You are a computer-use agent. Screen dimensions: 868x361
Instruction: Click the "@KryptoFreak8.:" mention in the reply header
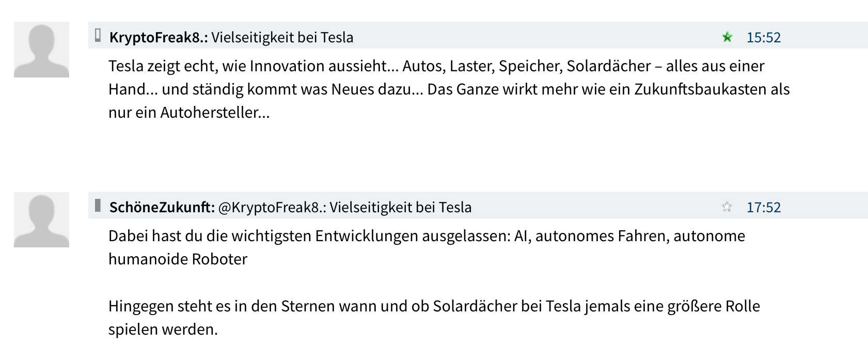272,207
